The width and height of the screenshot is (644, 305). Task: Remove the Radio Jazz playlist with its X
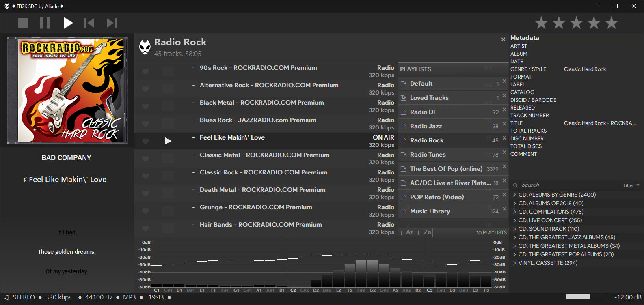click(x=504, y=124)
